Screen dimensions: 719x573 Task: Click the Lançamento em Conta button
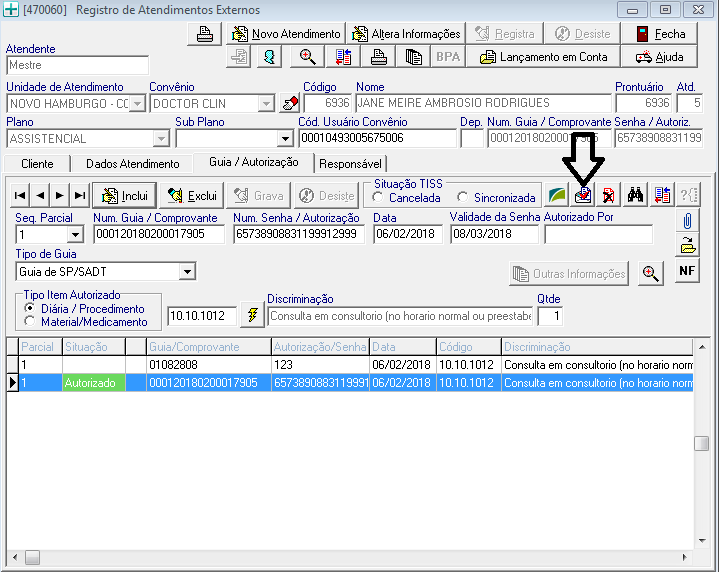[x=543, y=57]
